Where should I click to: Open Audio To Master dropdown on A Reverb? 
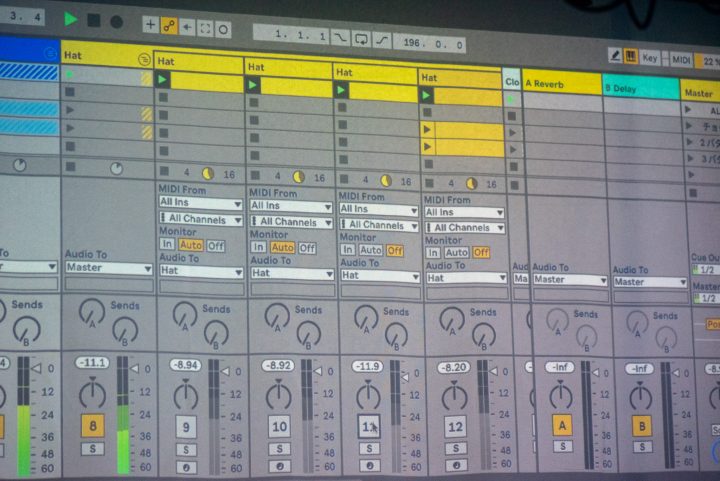point(569,280)
